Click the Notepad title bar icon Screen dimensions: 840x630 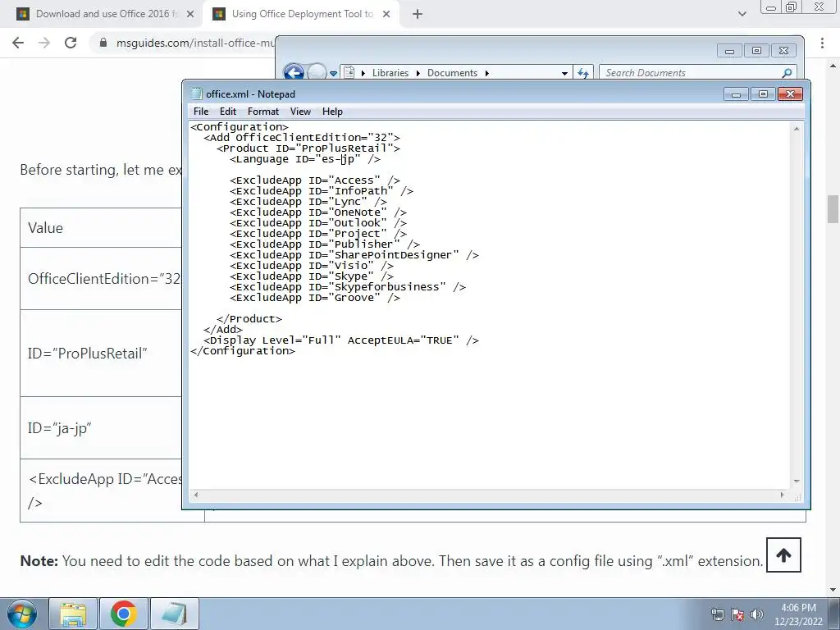[x=197, y=94]
